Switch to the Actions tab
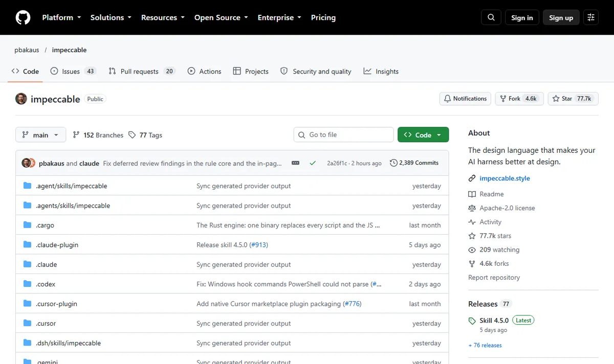614x364 pixels. pyautogui.click(x=205, y=72)
